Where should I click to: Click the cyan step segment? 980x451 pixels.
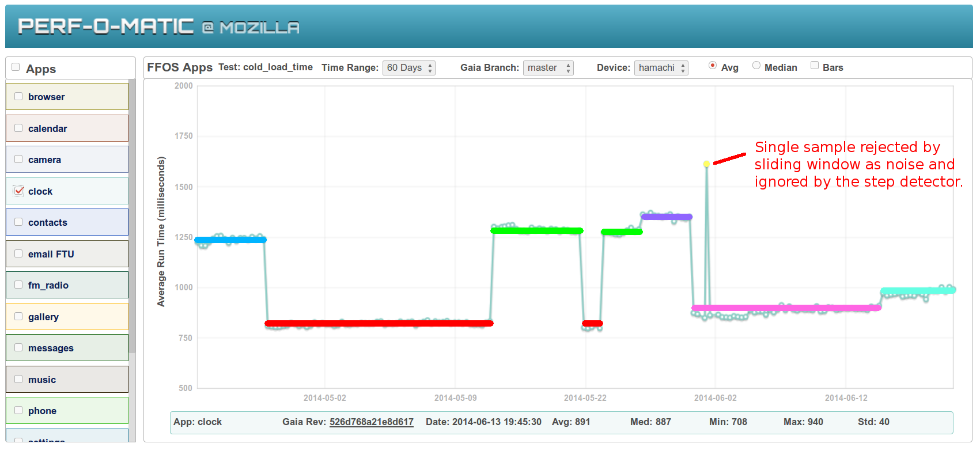918,290
